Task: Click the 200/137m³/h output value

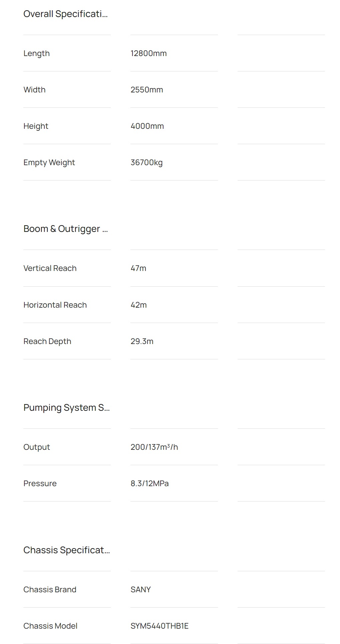Action: pyautogui.click(x=154, y=447)
